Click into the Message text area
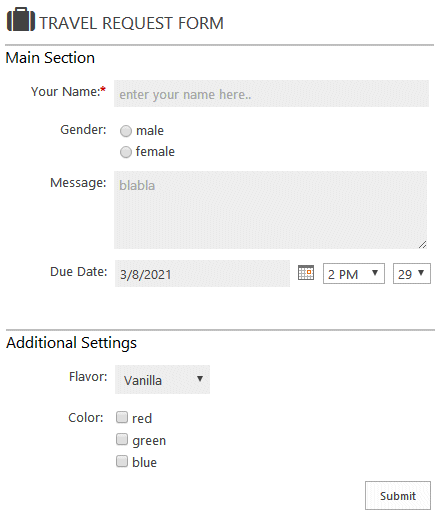The width and height of the screenshot is (436, 514). tap(270, 210)
